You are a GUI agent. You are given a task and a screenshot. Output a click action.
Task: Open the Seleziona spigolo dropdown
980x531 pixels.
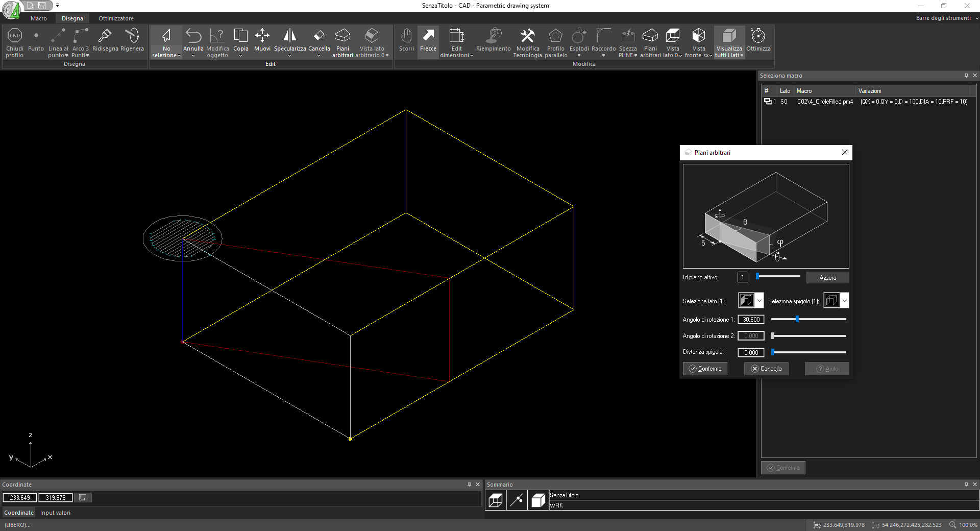click(x=845, y=301)
